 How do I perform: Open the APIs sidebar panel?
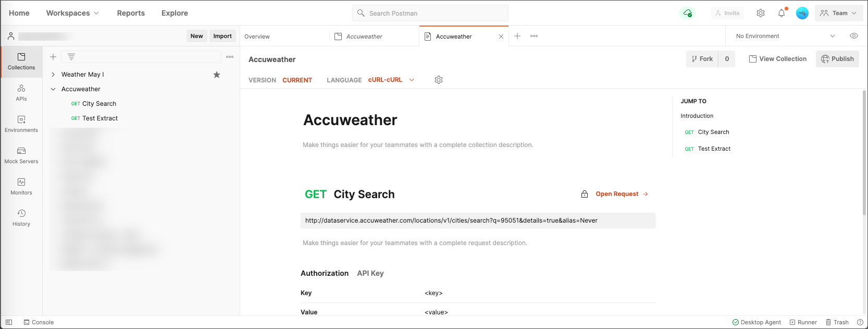click(x=21, y=93)
